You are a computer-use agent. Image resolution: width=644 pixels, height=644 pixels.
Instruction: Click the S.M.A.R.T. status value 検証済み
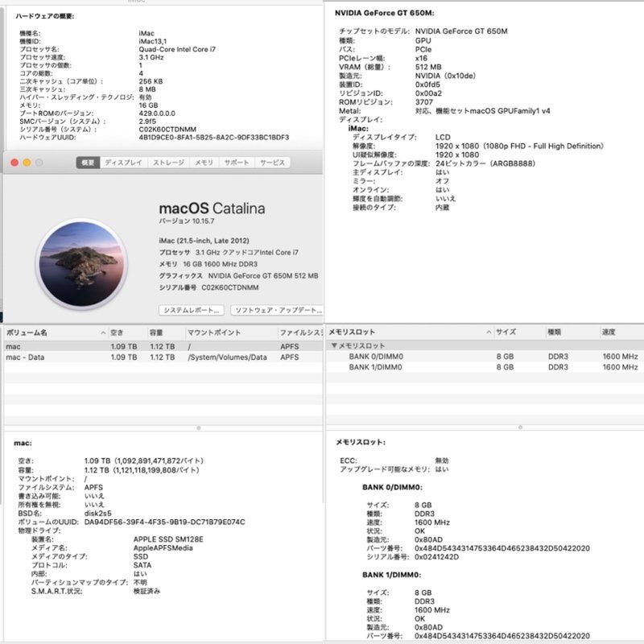(147, 592)
